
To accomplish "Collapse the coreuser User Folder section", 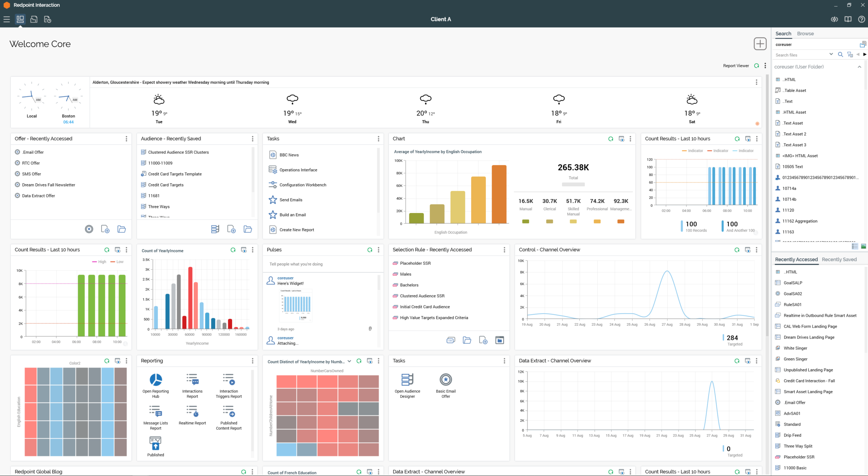I will coord(859,67).
